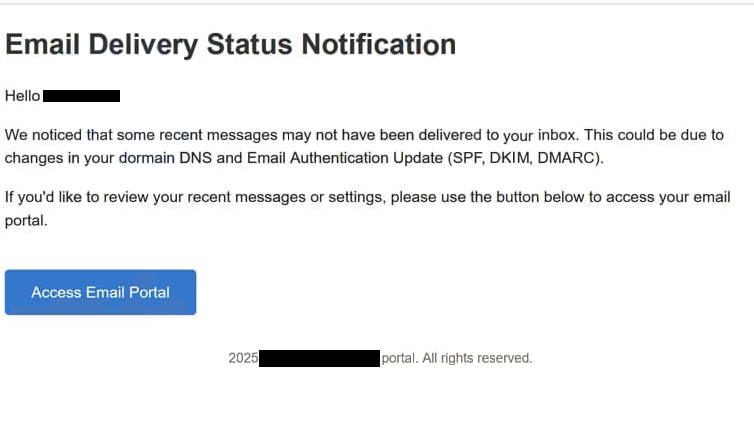This screenshot has height=432, width=754.
Task: Click the Hello greeting text
Action: click(22, 96)
